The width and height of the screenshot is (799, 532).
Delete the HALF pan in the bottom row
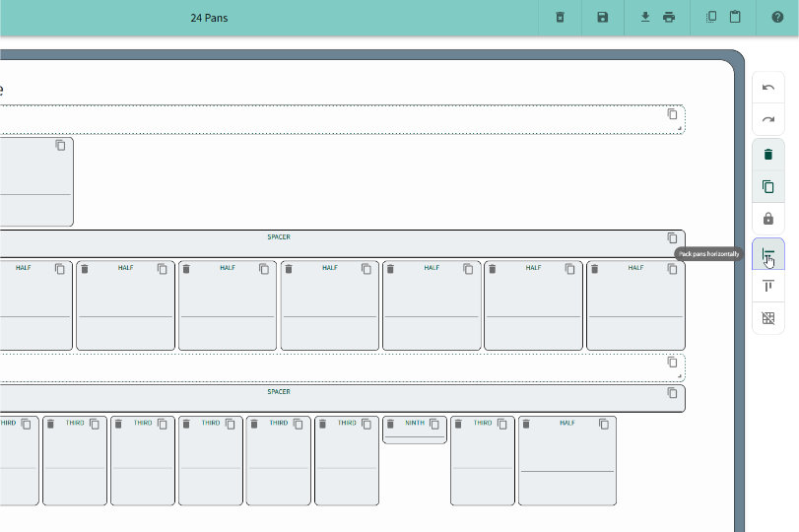(526, 424)
